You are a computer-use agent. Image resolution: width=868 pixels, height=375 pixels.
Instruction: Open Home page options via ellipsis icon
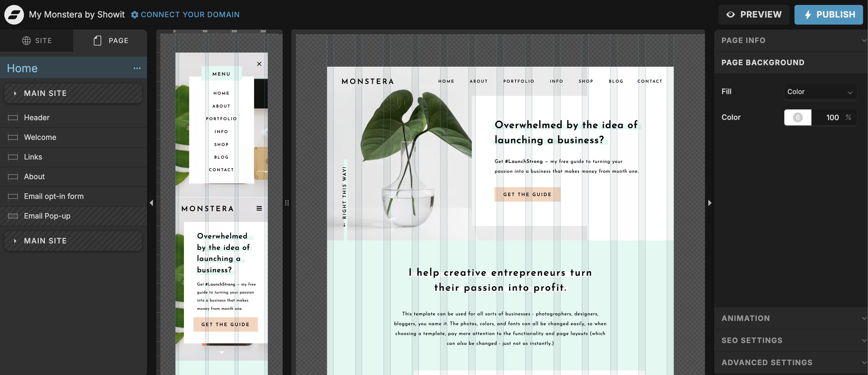(137, 68)
